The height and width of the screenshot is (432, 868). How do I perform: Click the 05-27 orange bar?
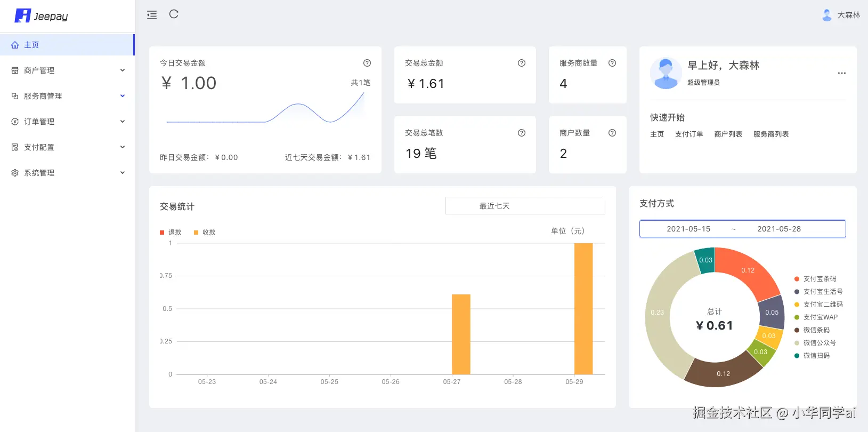pos(461,334)
